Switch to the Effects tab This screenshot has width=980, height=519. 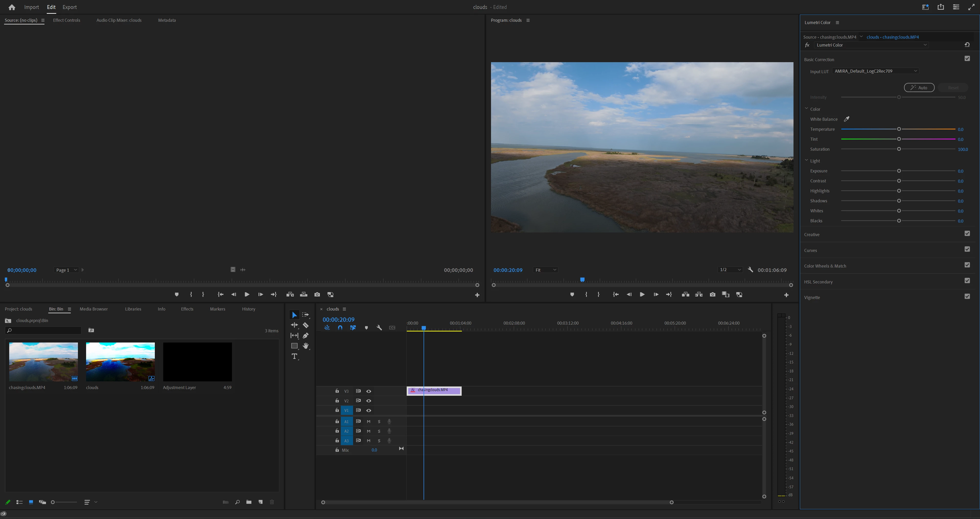(187, 309)
